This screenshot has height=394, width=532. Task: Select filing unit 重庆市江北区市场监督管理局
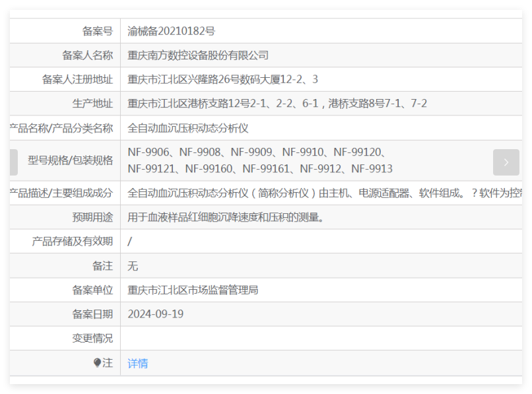pyautogui.click(x=193, y=290)
